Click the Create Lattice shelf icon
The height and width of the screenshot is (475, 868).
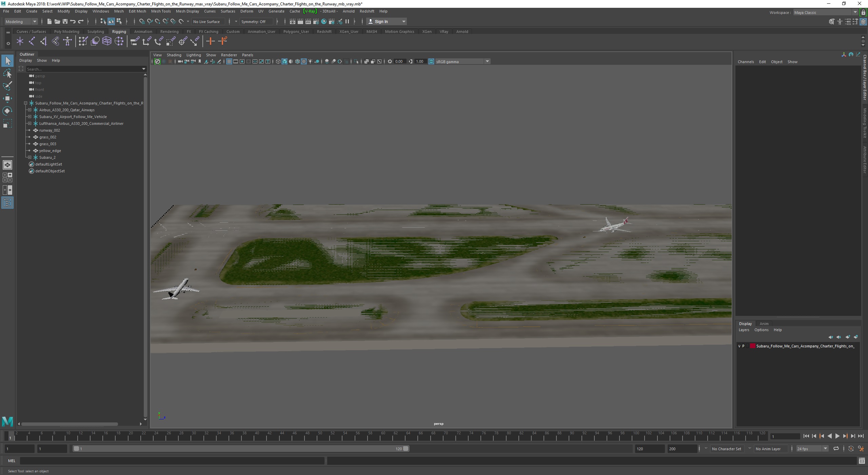(x=107, y=41)
